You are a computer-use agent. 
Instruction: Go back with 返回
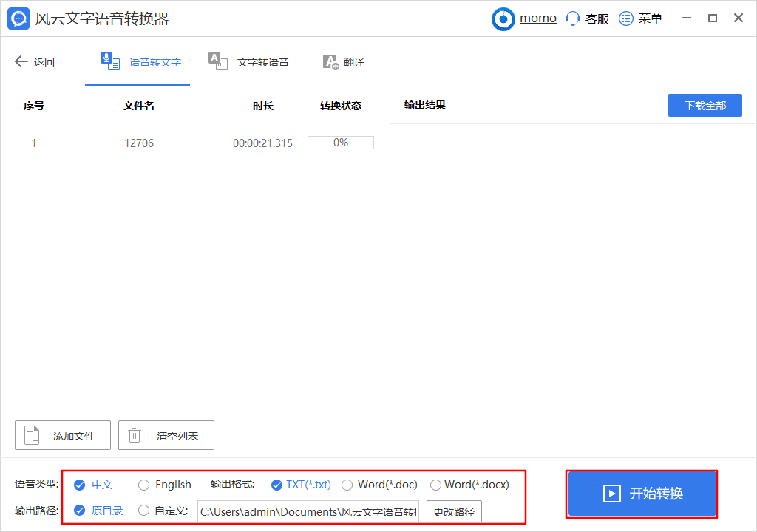(x=44, y=62)
